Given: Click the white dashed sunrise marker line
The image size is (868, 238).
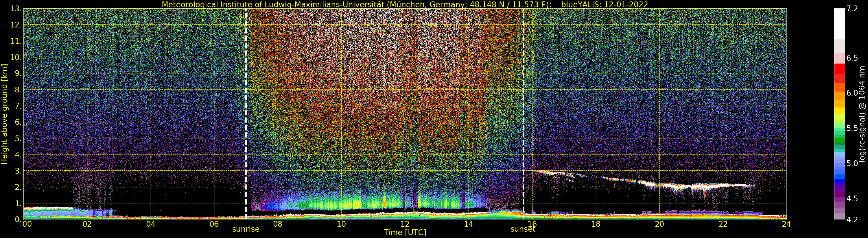Looking at the screenshot, I should pos(246,114).
